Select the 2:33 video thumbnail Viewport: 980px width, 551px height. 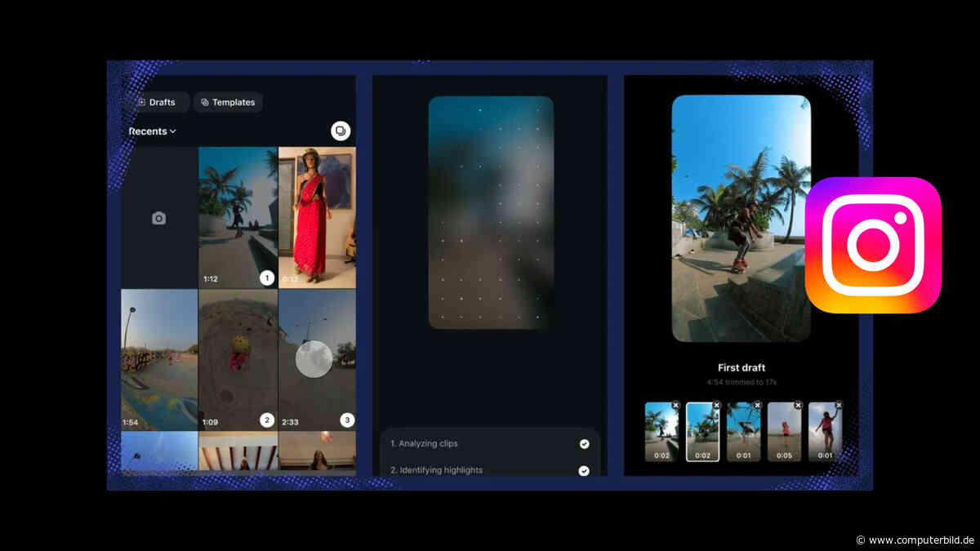[317, 359]
